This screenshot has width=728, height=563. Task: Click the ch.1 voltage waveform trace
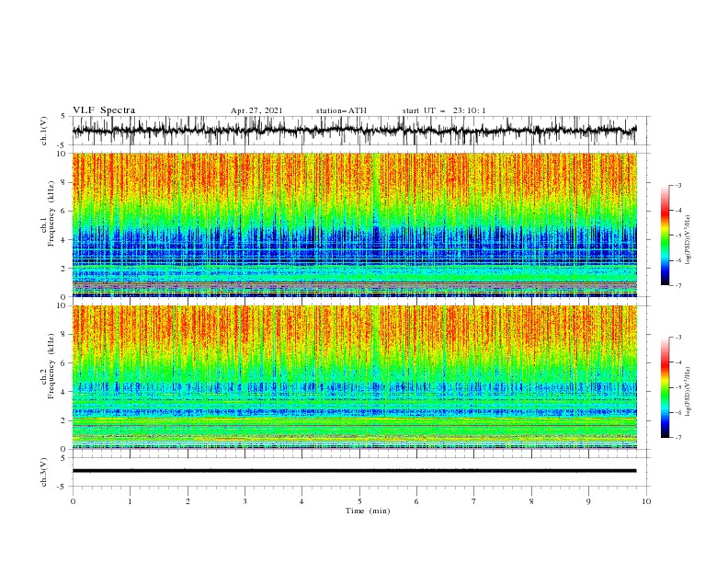pos(354,131)
